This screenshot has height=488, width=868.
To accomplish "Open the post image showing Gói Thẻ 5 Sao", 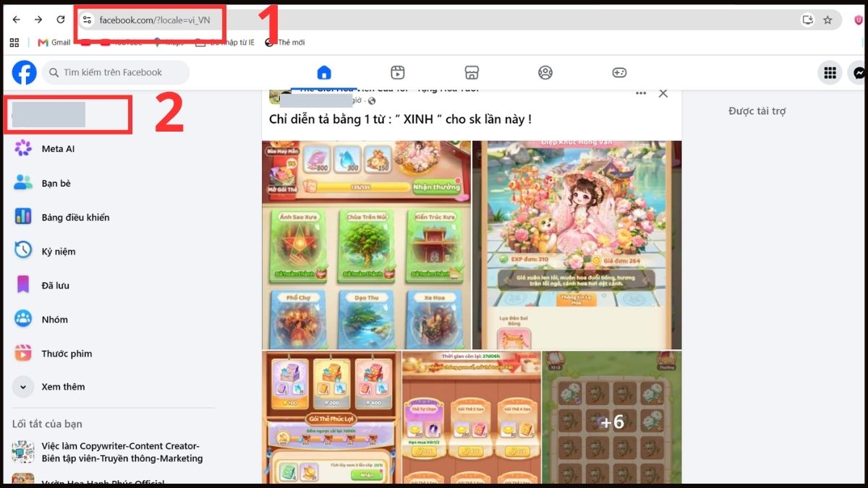I will click(x=472, y=417).
